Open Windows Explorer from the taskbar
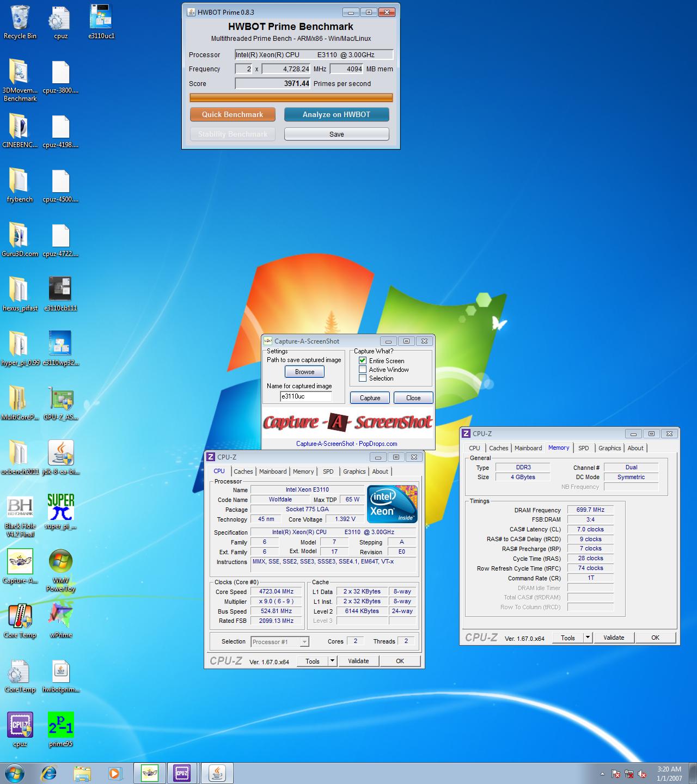This screenshot has height=784, width=697. (82, 773)
